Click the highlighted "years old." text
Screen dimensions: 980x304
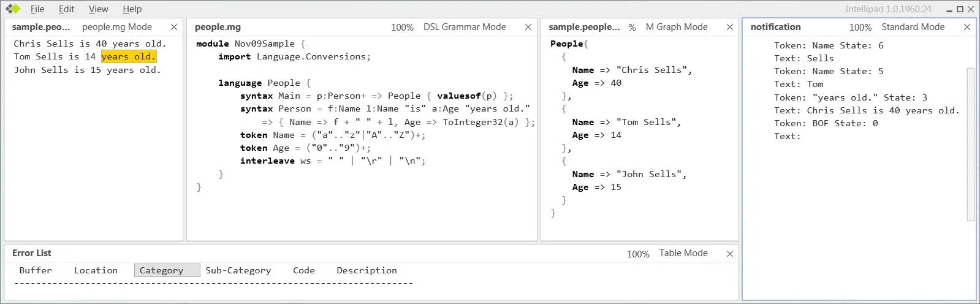click(x=129, y=56)
